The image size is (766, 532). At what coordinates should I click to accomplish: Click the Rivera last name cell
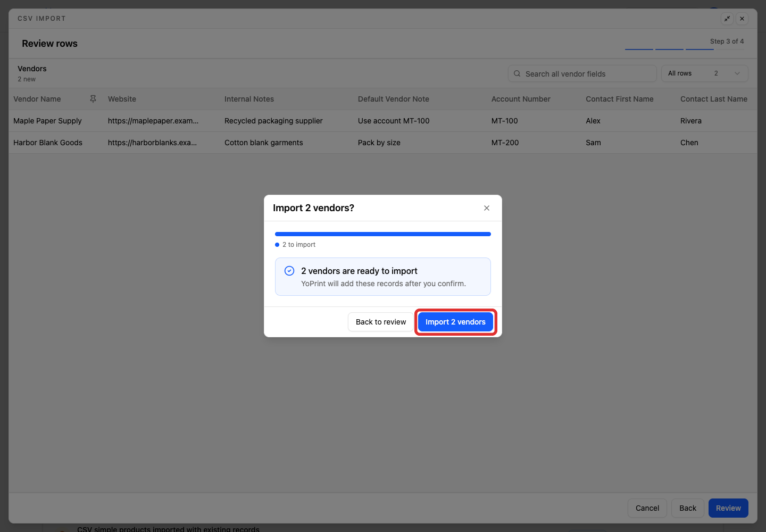[691, 121]
